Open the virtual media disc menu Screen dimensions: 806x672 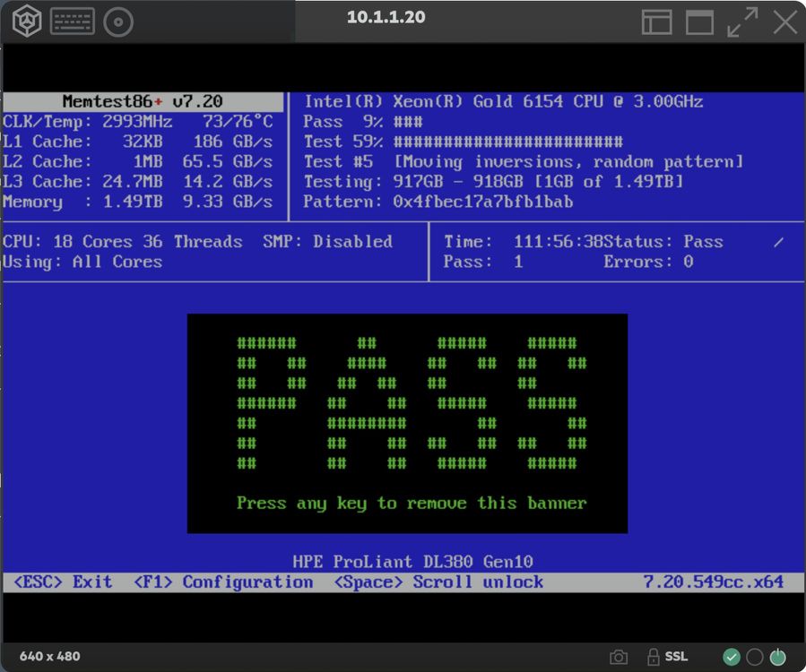pos(118,22)
